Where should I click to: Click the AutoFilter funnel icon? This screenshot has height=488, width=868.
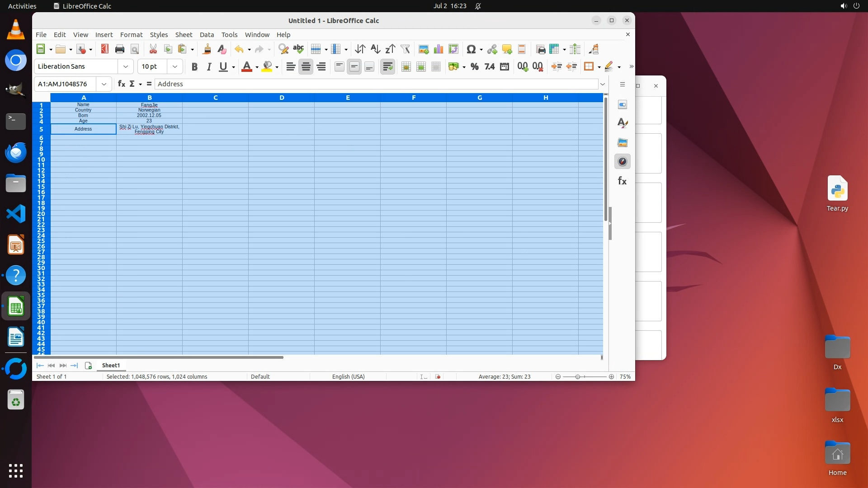405,49
